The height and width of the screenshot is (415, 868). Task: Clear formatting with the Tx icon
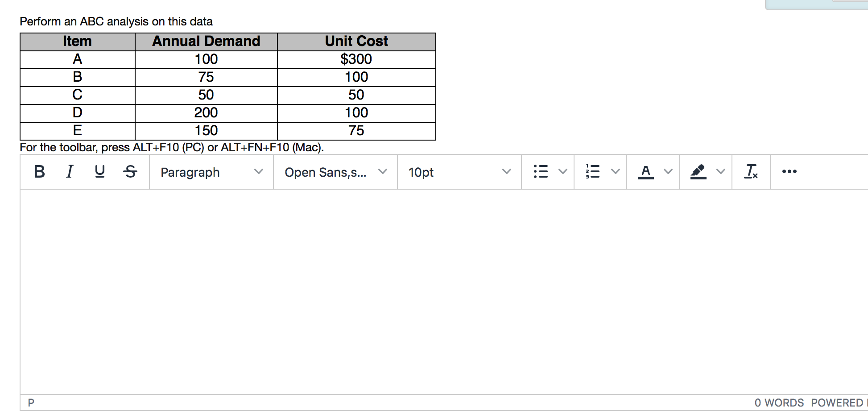(x=751, y=171)
